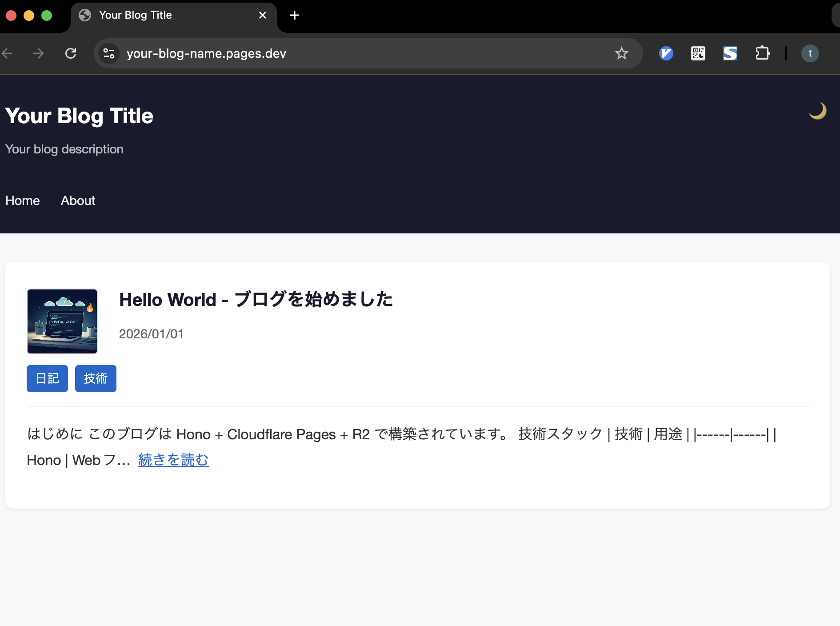Navigate to the Home menu item
The width and height of the screenshot is (840, 626).
click(23, 201)
